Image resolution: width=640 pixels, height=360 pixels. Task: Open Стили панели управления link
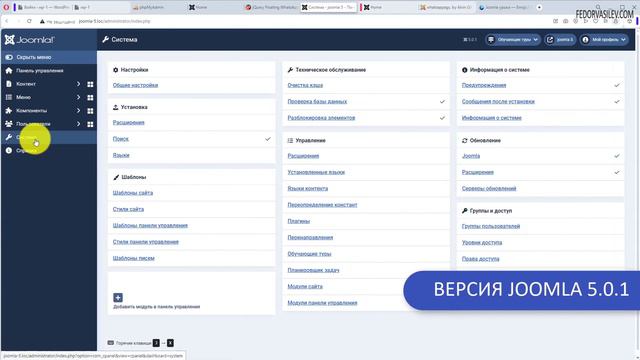[x=146, y=242]
